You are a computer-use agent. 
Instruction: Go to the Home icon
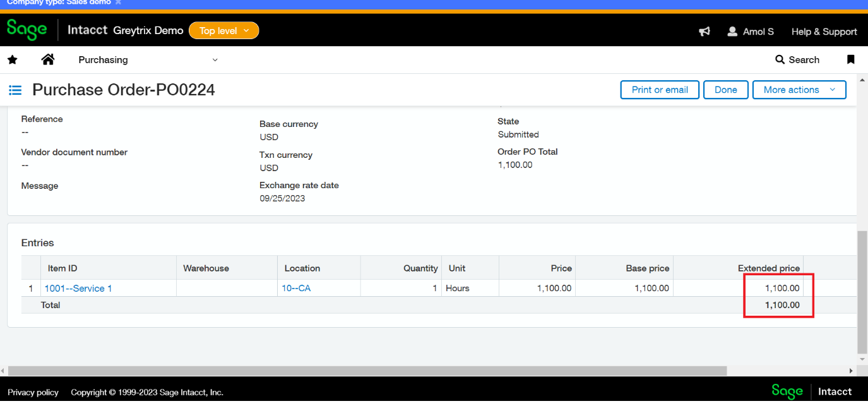pos(48,59)
